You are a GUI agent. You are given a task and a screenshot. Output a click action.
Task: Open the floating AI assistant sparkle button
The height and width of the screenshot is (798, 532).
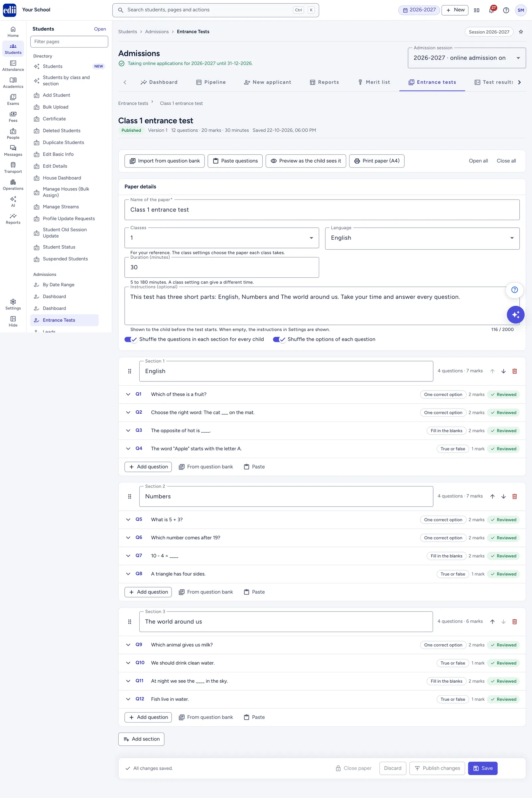pyautogui.click(x=515, y=315)
